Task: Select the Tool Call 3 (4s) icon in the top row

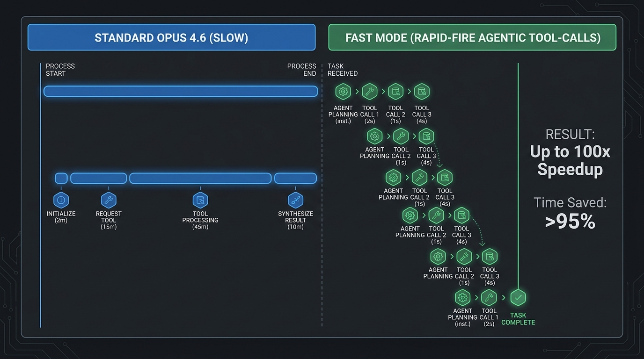Action: coord(422,91)
